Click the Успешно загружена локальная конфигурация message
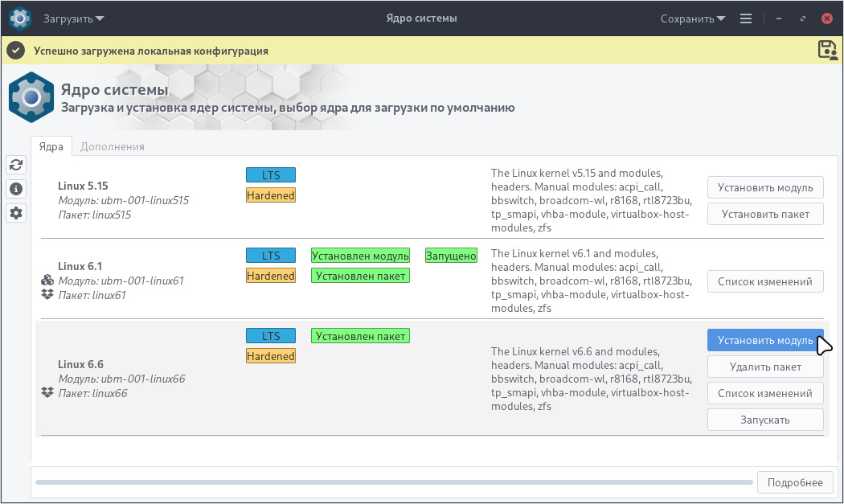The width and height of the screenshot is (844, 504). tap(151, 51)
